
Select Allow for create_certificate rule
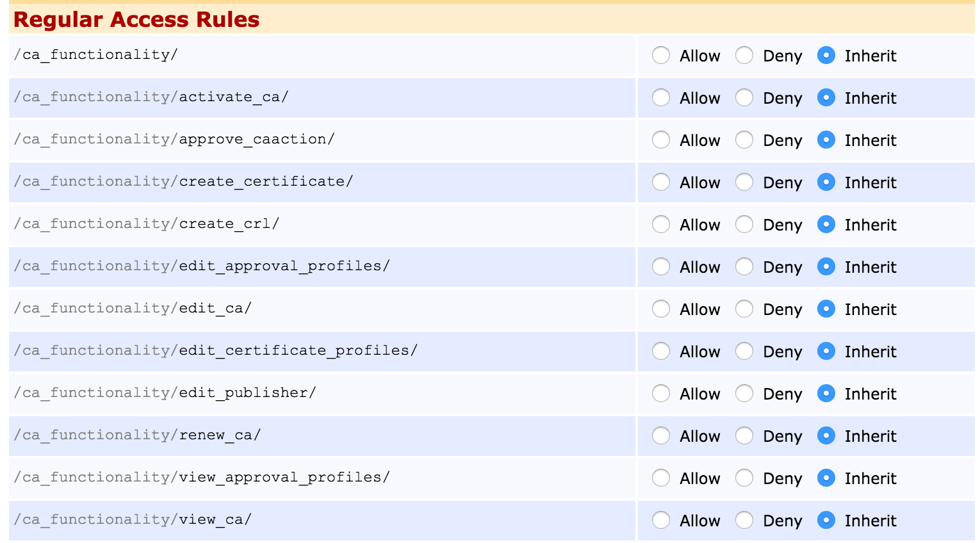click(661, 182)
